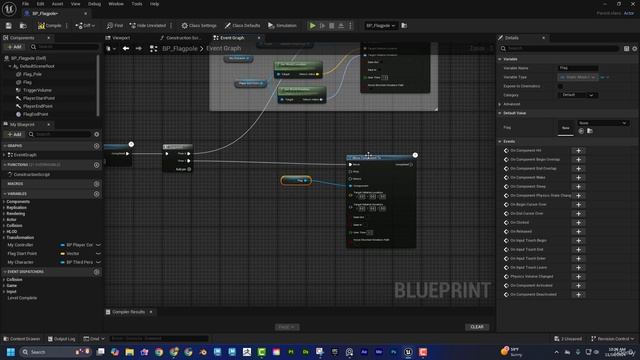
Task: Click the Eject icon in play controls
Action: pyautogui.click(x=341, y=25)
